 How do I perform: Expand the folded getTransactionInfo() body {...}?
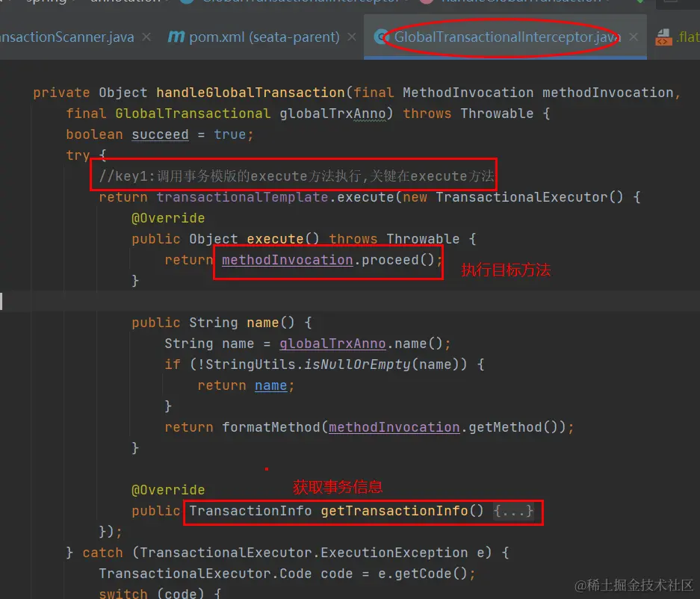coord(513,511)
